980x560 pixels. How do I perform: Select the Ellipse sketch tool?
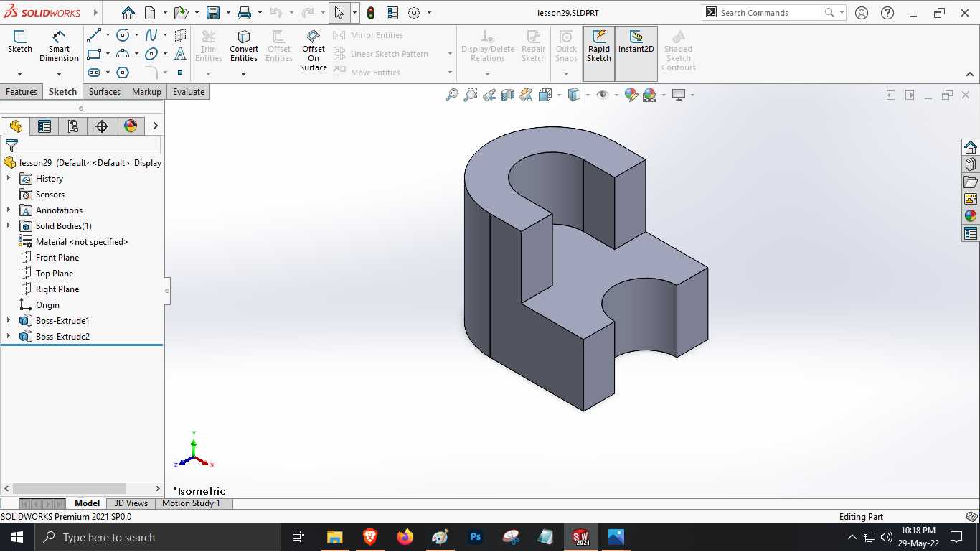point(151,54)
